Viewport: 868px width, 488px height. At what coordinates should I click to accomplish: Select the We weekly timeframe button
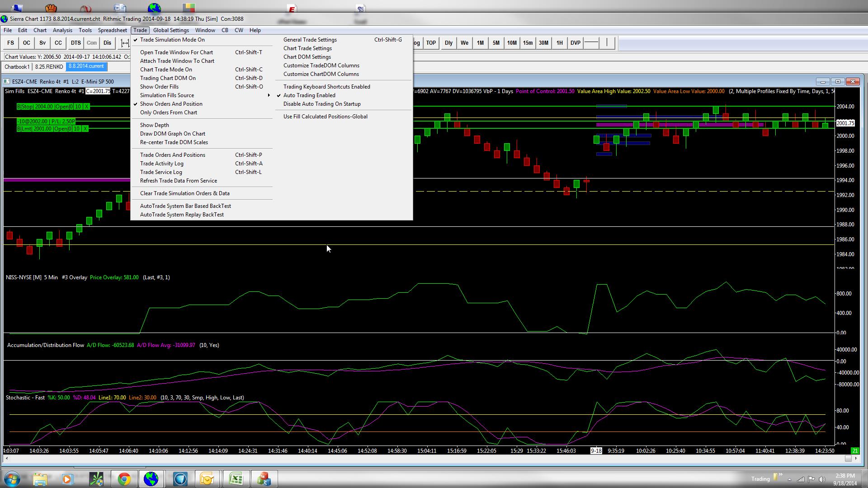click(x=464, y=43)
